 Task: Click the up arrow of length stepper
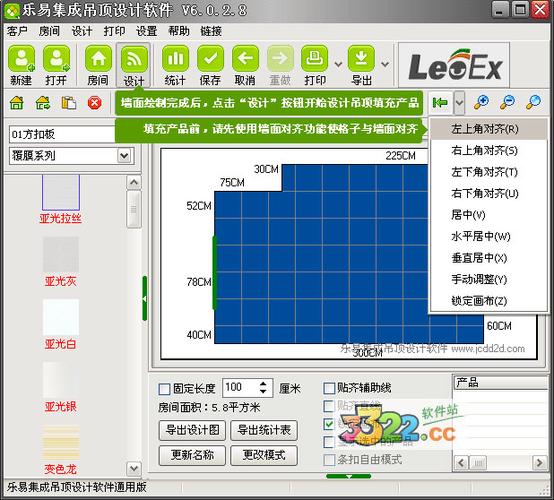pos(263,384)
